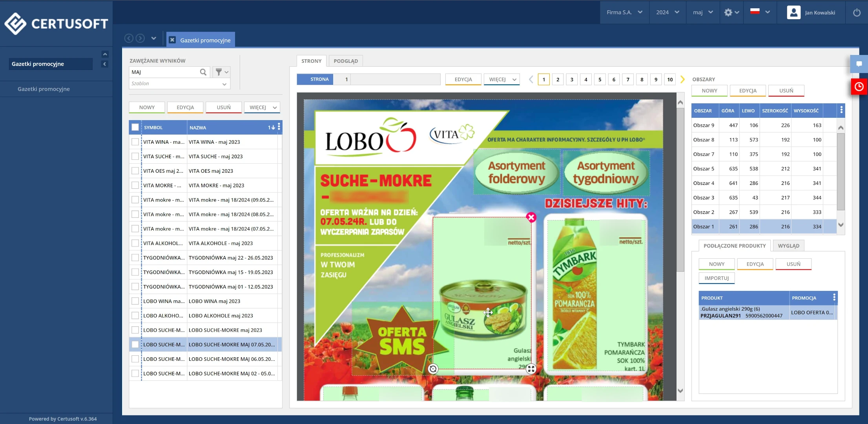Check the LOBO WINA maj 2023 row

[135, 301]
